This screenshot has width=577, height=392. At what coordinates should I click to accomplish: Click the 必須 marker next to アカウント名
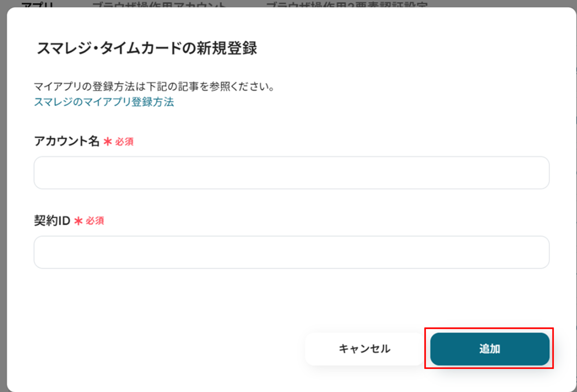124,142
